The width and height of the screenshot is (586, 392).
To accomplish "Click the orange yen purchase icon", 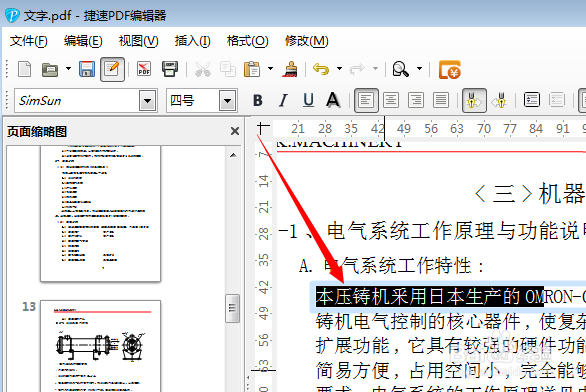I will click(450, 70).
